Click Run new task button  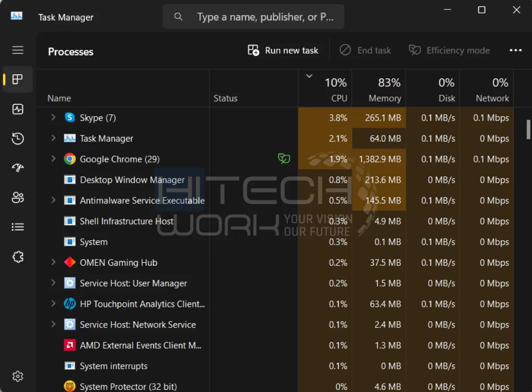pyautogui.click(x=283, y=50)
